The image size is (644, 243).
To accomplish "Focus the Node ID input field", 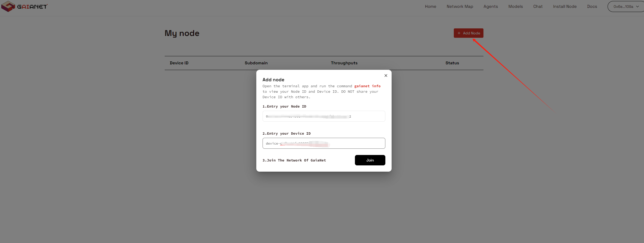I will [323, 116].
